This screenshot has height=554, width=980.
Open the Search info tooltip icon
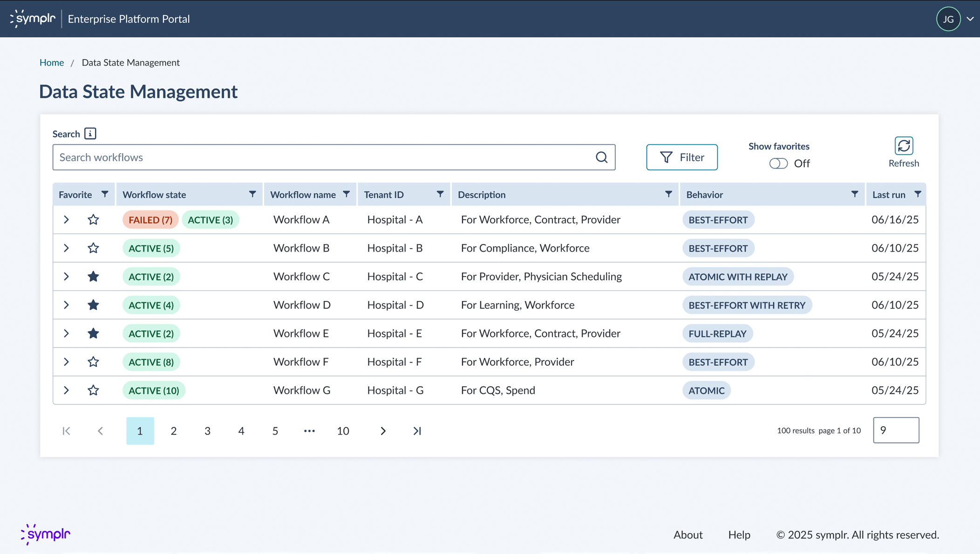[90, 133]
